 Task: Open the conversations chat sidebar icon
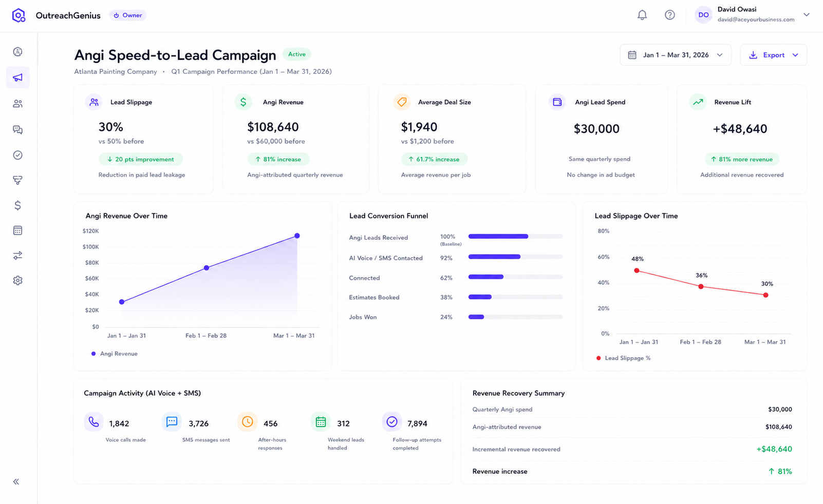coord(18,129)
